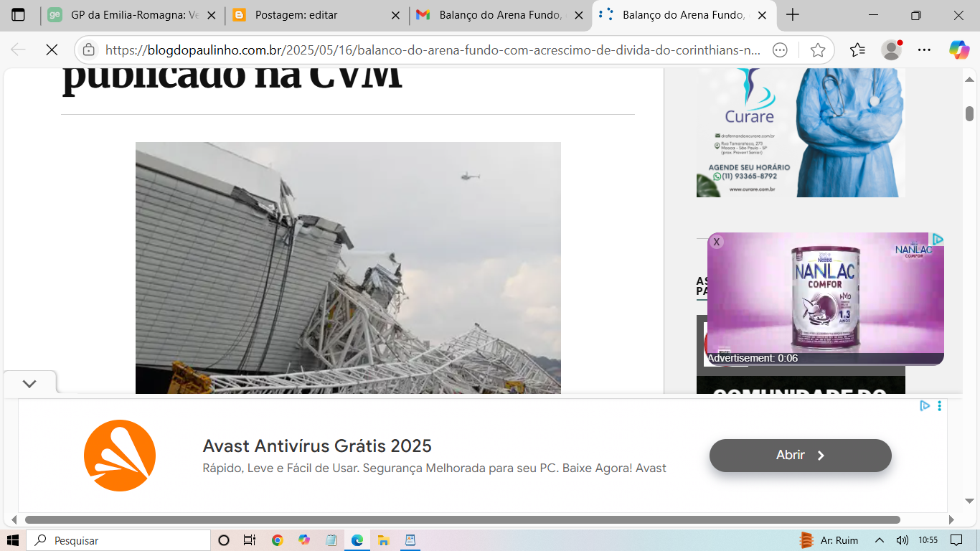Show hidden system tray icons
Viewport: 980px width, 551px height.
(x=880, y=540)
